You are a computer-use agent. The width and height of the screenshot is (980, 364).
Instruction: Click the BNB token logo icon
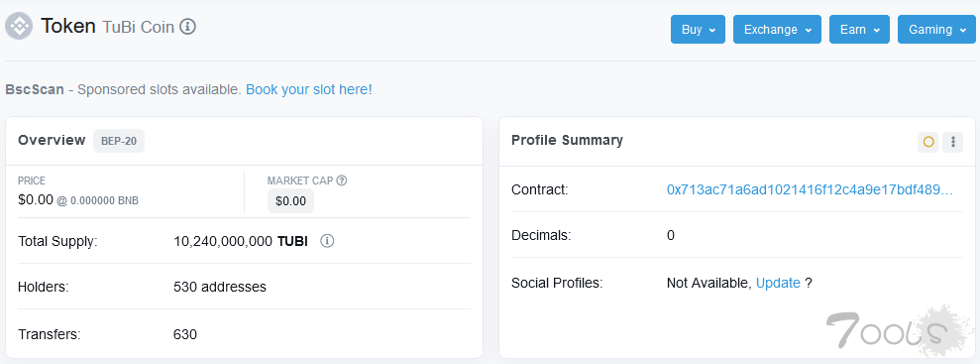pos(19,27)
